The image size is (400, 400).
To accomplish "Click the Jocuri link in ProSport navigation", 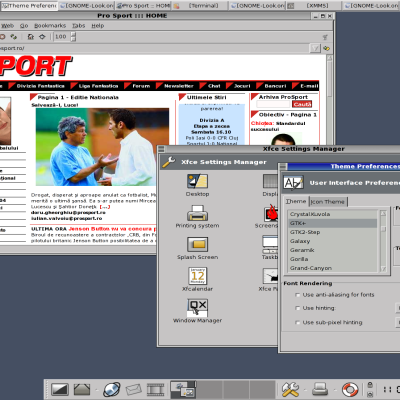I will click(x=242, y=86).
